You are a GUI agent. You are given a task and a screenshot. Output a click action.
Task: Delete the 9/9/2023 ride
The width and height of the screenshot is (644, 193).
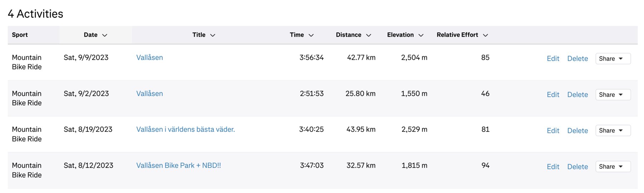click(577, 59)
